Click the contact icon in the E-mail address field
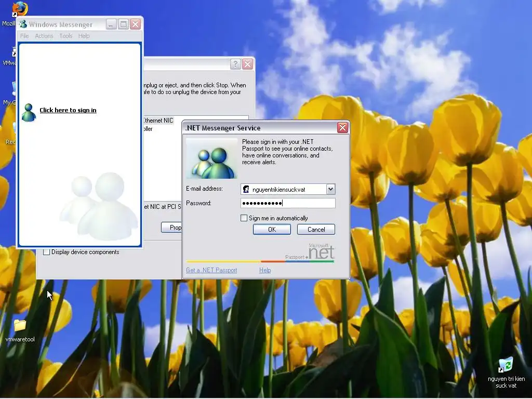The image size is (532, 399). (246, 189)
